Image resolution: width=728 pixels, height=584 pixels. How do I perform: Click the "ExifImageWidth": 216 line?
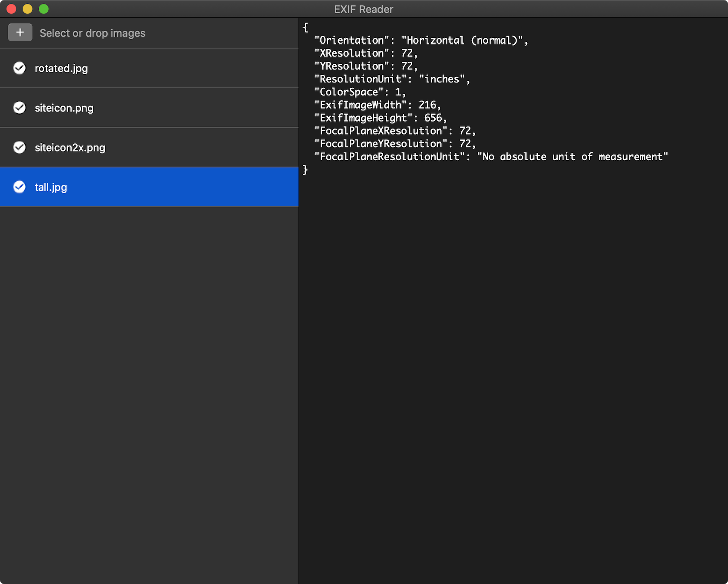coord(377,105)
